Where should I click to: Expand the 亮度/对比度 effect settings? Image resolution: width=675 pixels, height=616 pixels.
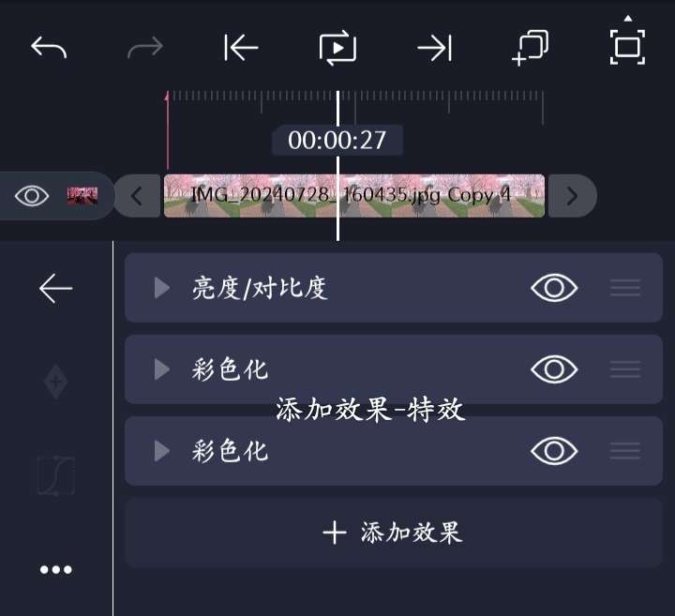162,288
